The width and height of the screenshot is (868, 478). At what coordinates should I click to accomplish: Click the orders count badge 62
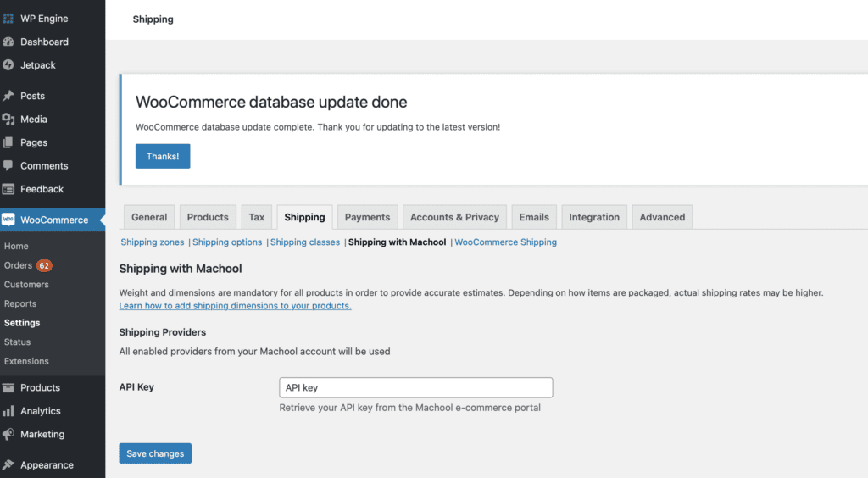pos(44,265)
